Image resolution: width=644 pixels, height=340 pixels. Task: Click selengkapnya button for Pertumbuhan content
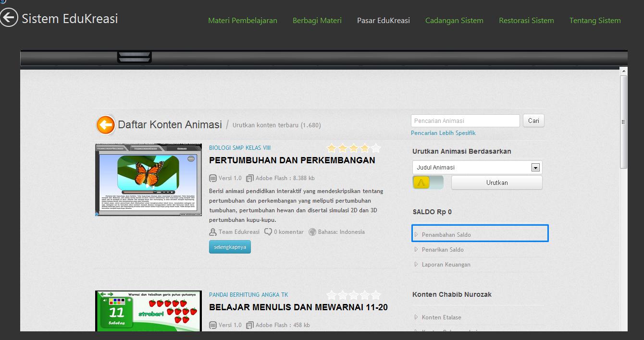(x=230, y=247)
